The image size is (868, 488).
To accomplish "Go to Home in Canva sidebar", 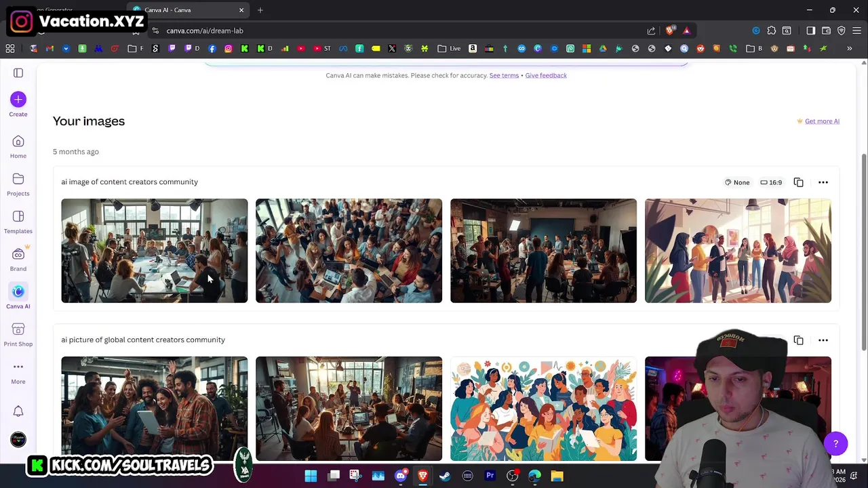I will [18, 146].
